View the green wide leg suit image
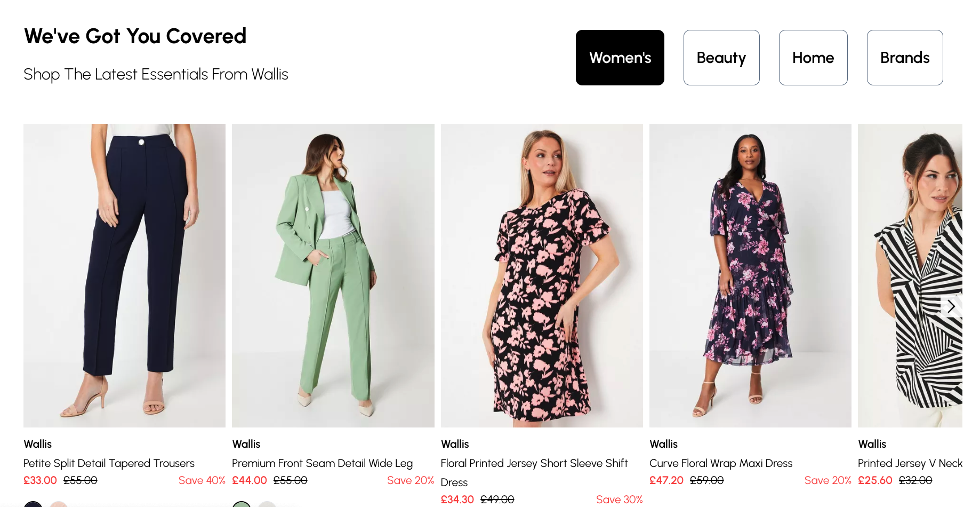Screen dimensions: 980x507 coord(333,275)
